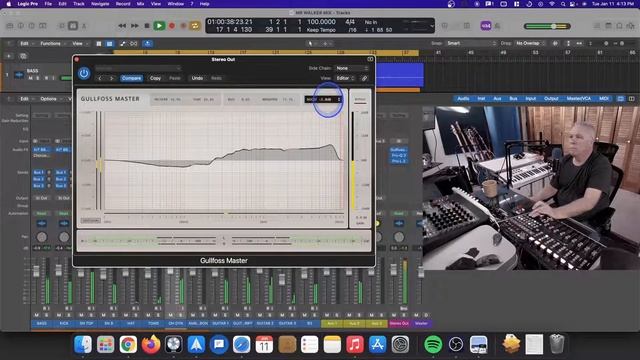Open the File menu

[x=48, y=4]
